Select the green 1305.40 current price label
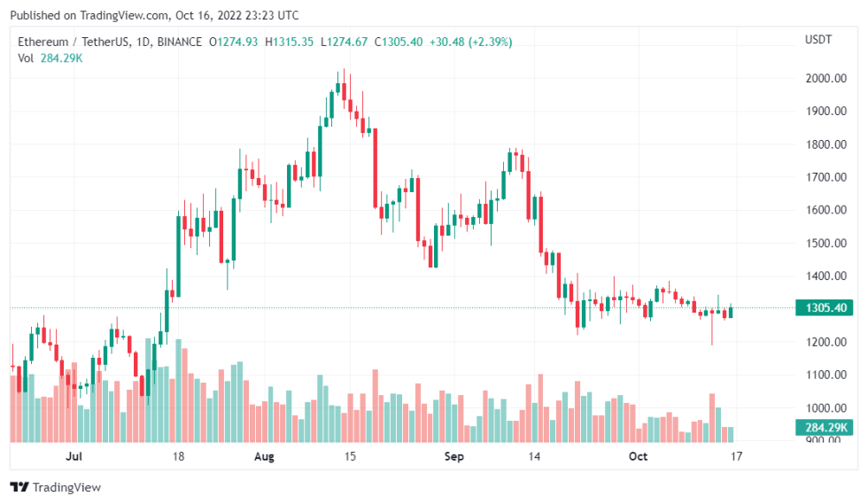This screenshot has height=504, width=868. (x=825, y=308)
